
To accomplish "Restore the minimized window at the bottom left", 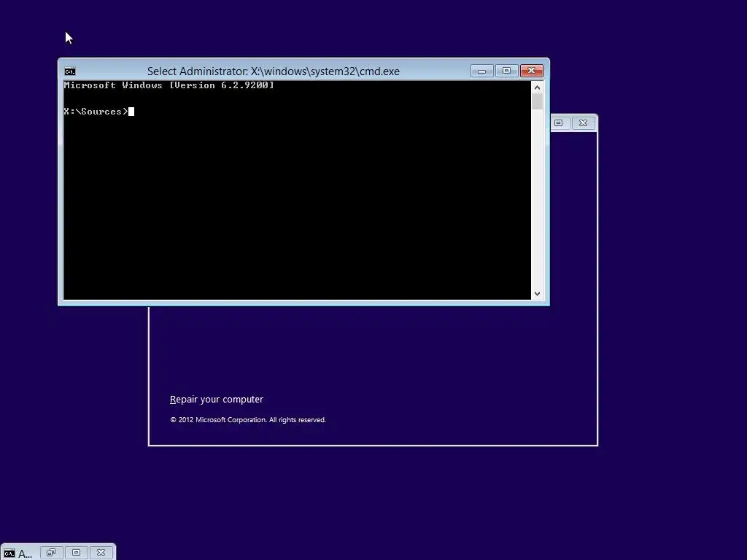I will pos(51,553).
